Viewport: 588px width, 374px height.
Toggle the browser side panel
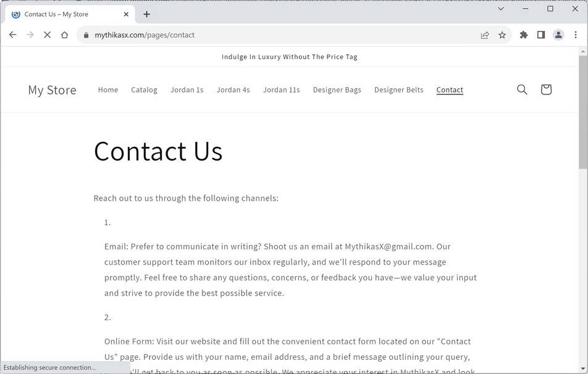(x=541, y=35)
